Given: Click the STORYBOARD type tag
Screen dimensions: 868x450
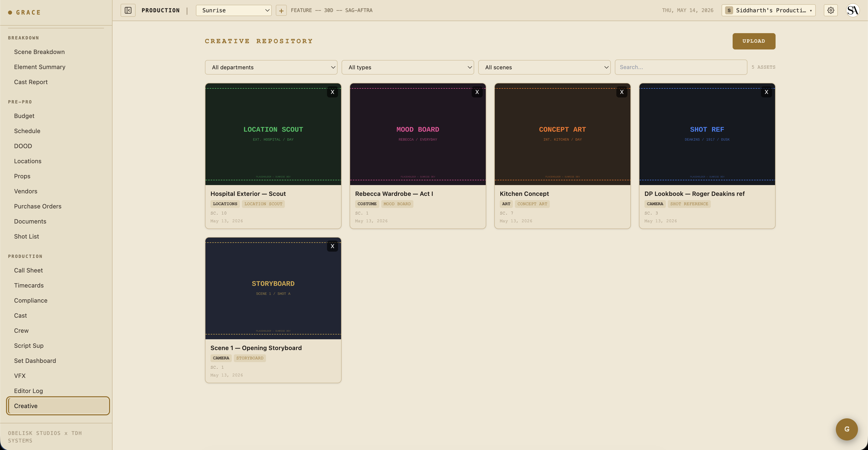Looking at the screenshot, I should coord(250,358).
